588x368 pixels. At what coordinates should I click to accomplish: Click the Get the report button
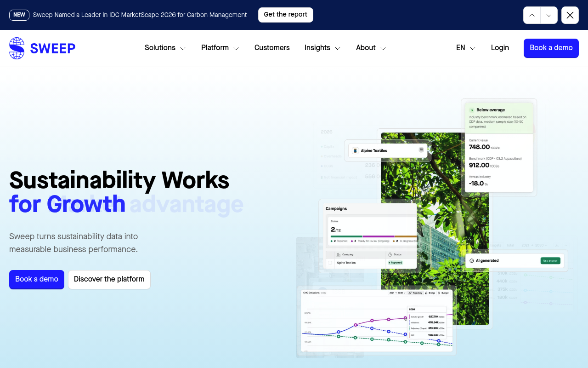click(286, 15)
